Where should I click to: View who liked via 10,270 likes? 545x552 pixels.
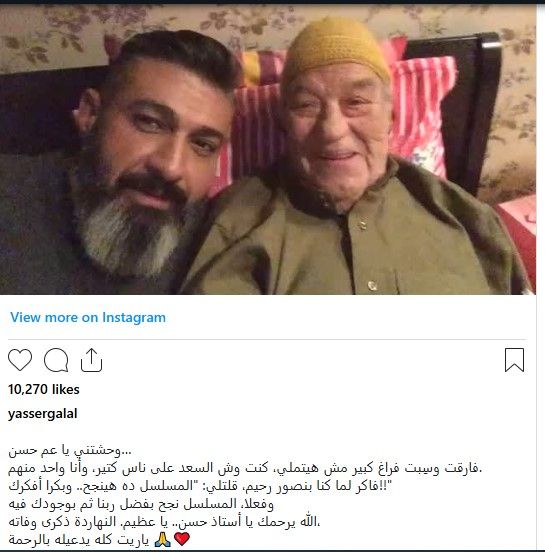44,389
